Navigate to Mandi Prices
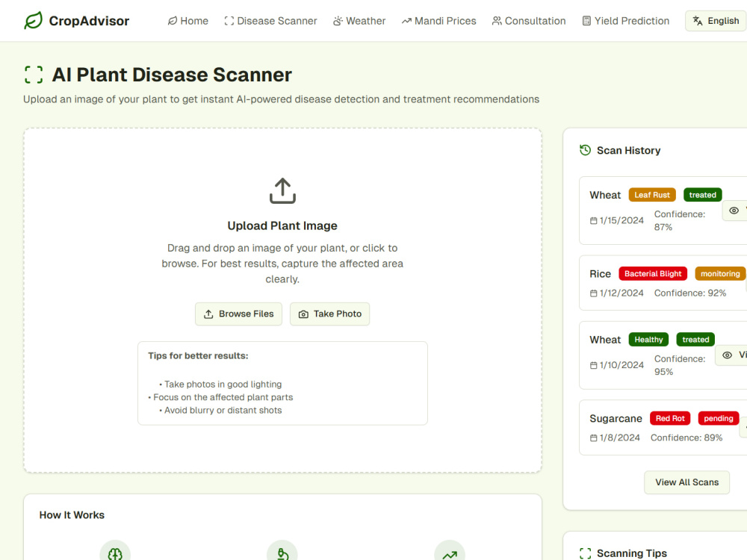Image resolution: width=747 pixels, height=560 pixels. tap(438, 21)
